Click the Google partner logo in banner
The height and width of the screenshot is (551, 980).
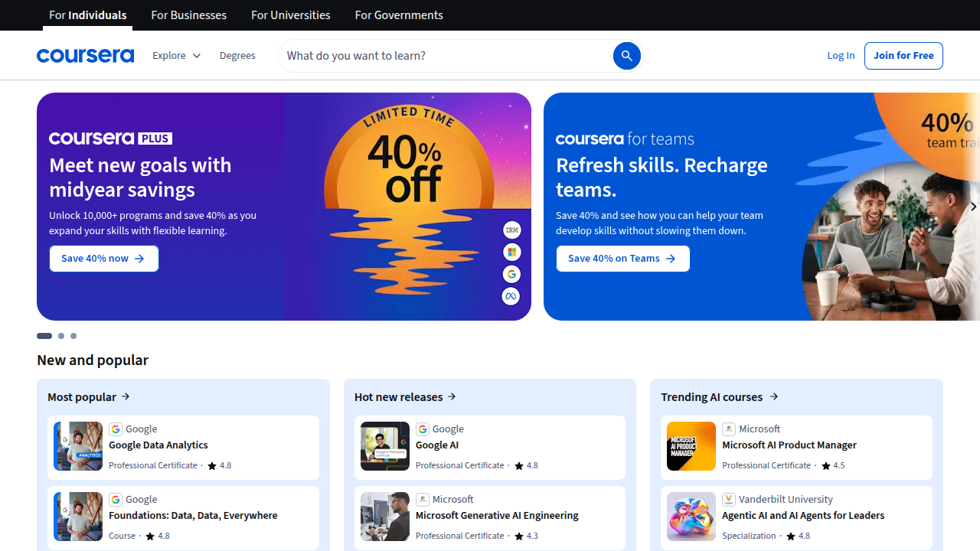[x=511, y=274]
